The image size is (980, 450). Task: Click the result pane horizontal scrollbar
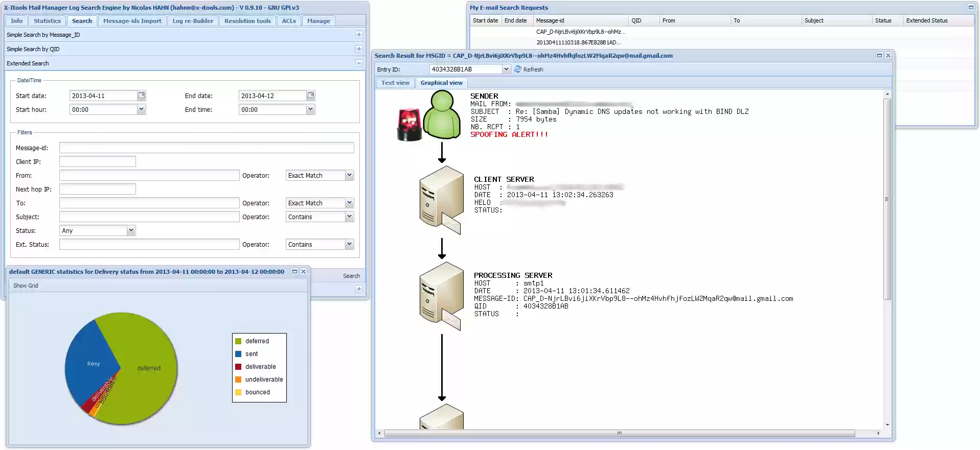619,433
